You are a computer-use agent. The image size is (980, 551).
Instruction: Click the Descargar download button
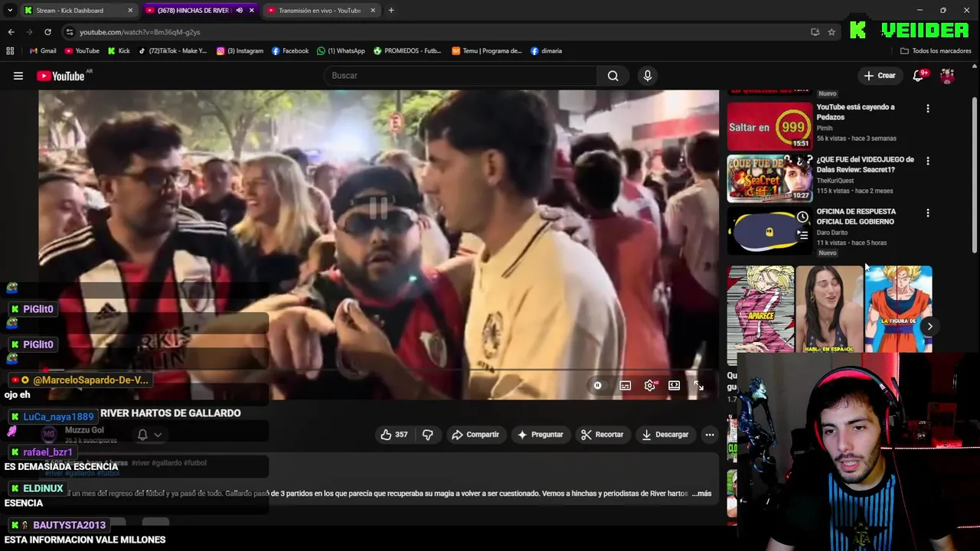665,435
